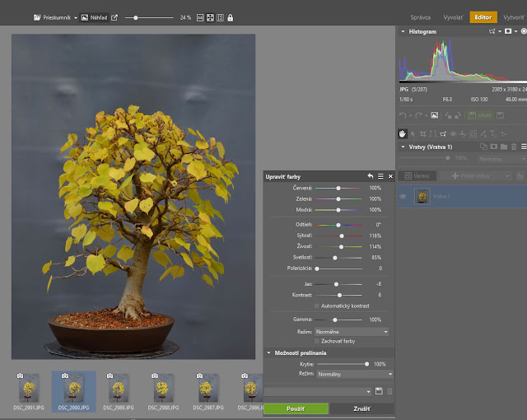Image resolution: width=527 pixels, height=420 pixels.
Task: Switch to the Správca tab
Action: pos(420,17)
